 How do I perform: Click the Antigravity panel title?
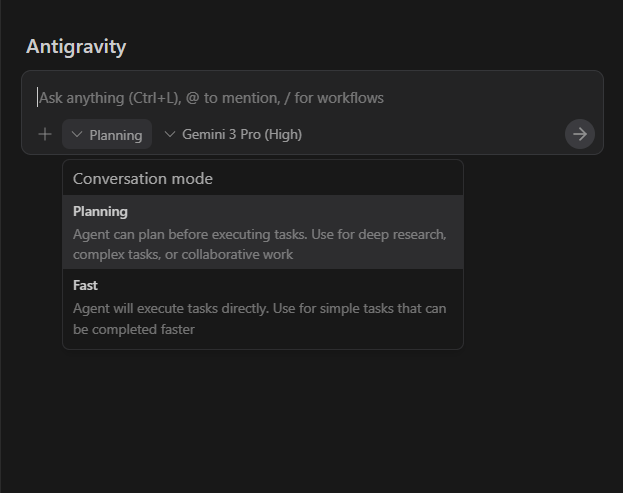tap(76, 47)
